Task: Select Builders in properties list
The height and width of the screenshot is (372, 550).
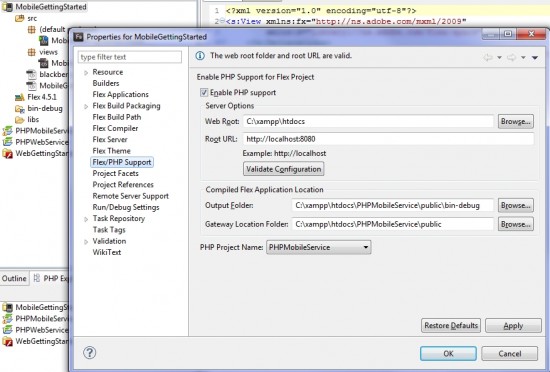Action: pos(106,83)
